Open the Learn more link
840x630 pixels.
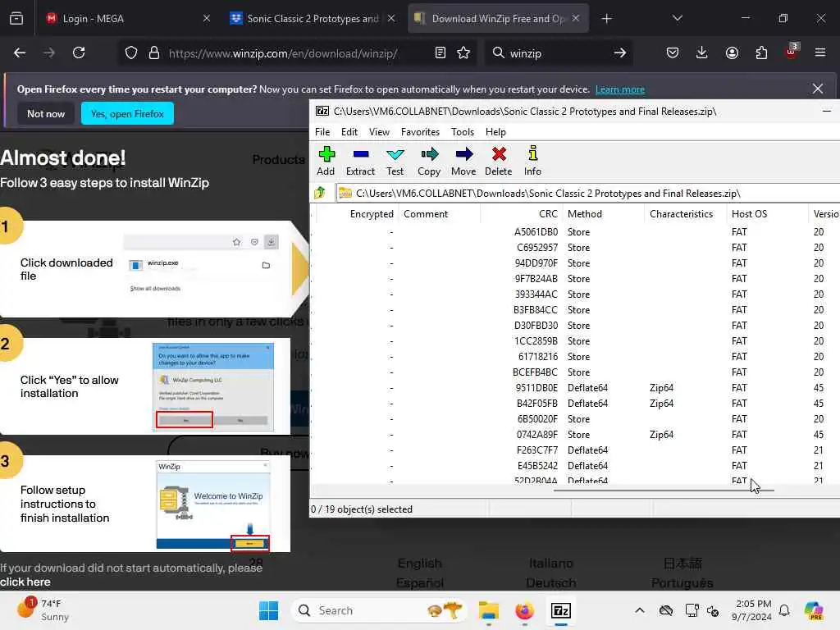tap(620, 89)
